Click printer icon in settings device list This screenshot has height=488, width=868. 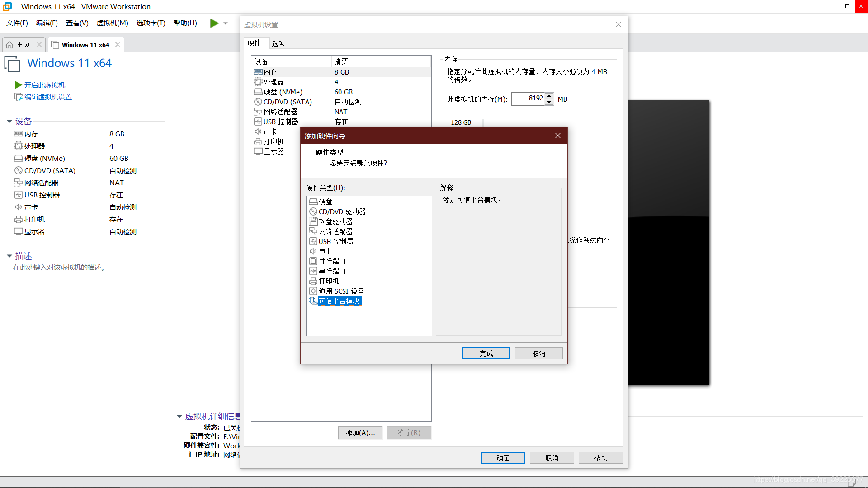tap(258, 141)
